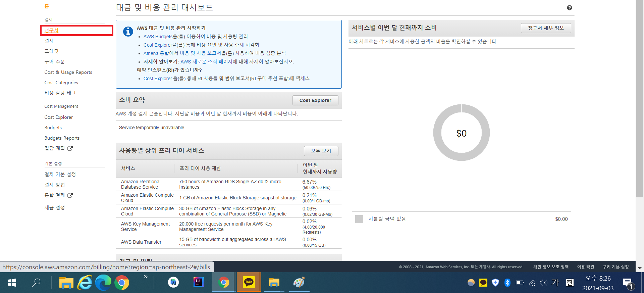The height and width of the screenshot is (293, 644).
Task: Click the volume speaker tray icon
Action: pos(543,283)
